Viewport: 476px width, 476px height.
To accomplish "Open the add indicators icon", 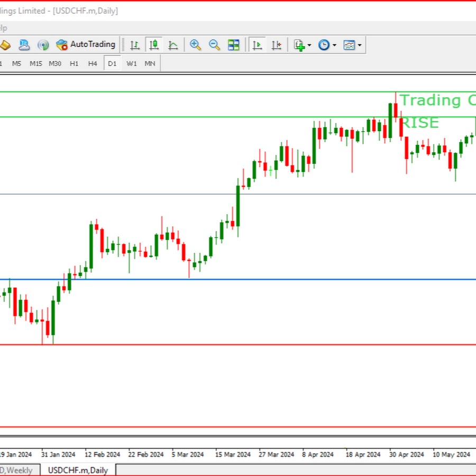I will coord(299,45).
